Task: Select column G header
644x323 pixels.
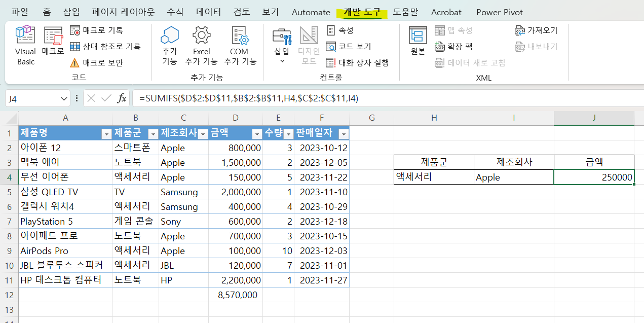Action: tap(371, 118)
